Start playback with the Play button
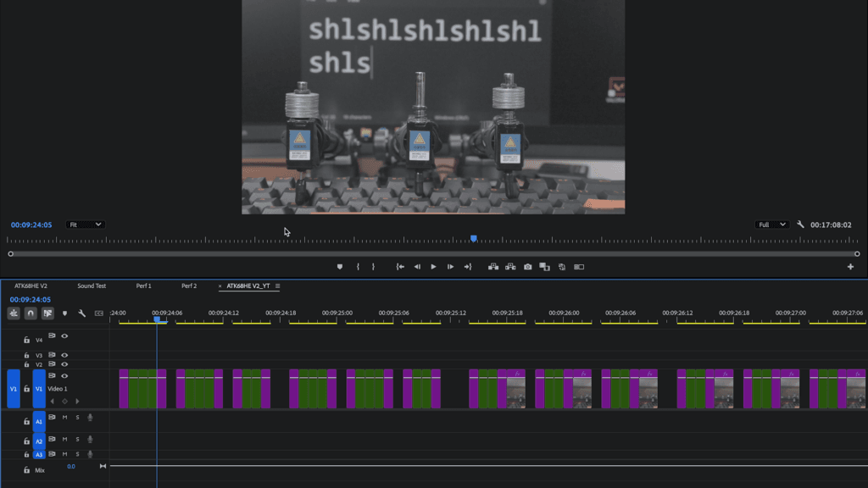Viewport: 868px width, 488px height. 433,267
